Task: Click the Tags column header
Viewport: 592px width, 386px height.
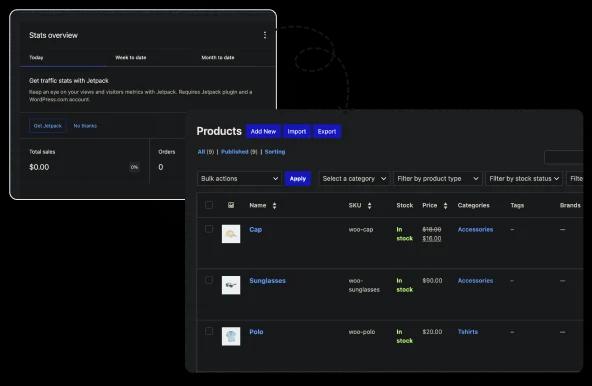Action: coord(517,205)
